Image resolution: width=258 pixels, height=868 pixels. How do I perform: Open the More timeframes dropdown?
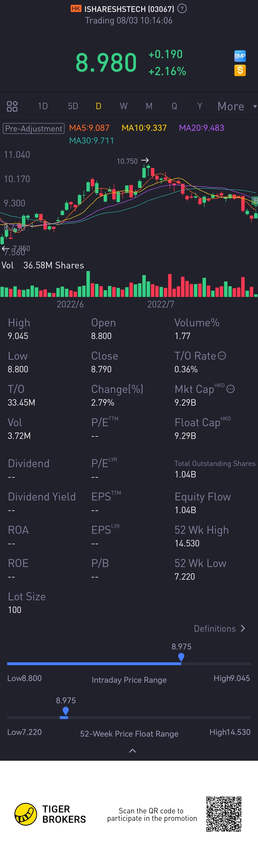[x=236, y=106]
